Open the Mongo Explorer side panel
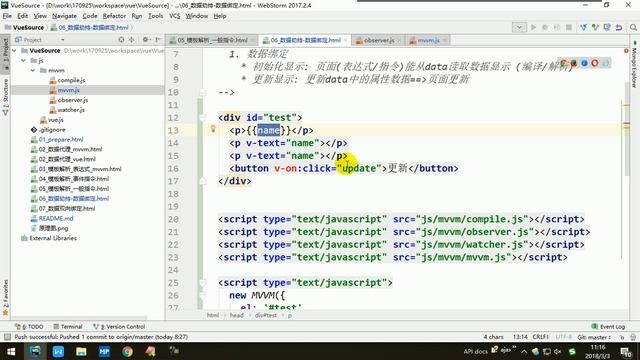Image resolution: width=640 pixels, height=360 pixels. point(635,65)
